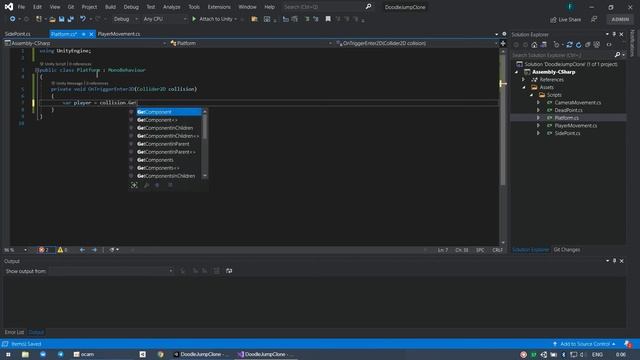This screenshot has height=360, width=640.
Task: Click the Open File folder icon
Action: pyautogui.click(x=52, y=19)
